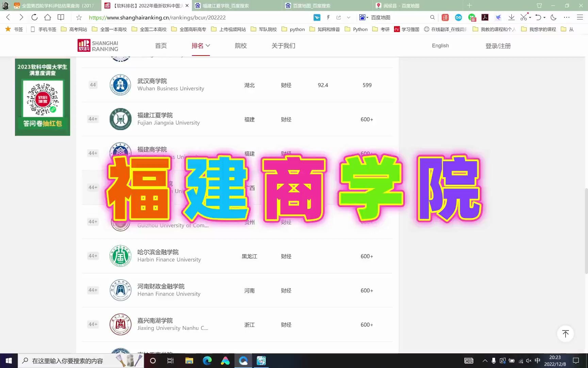Click the 百度地图 search field

399,17
